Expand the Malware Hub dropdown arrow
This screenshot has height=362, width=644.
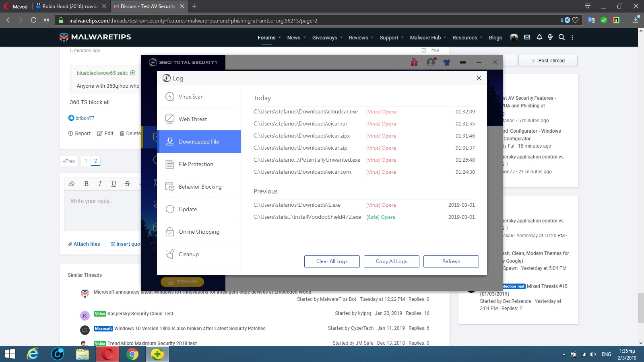pyautogui.click(x=445, y=37)
